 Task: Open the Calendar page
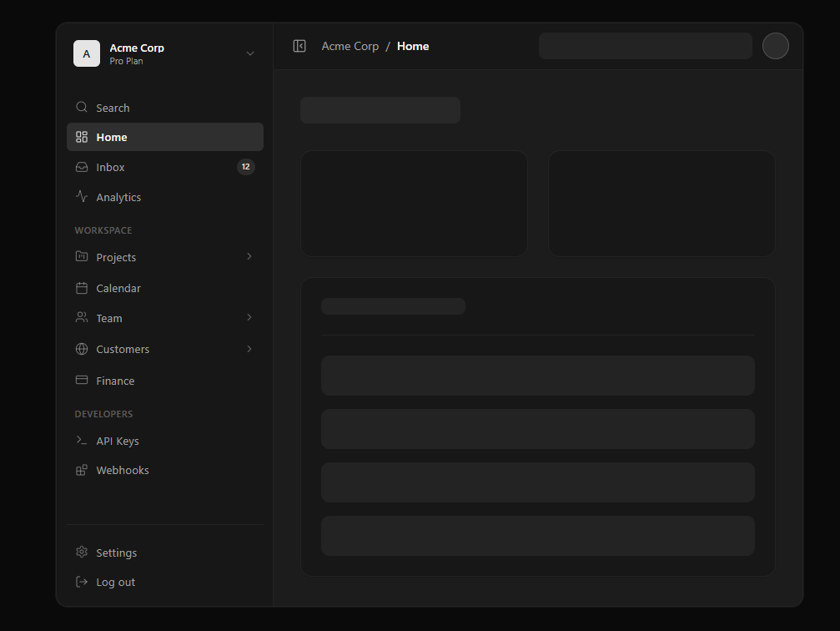pos(165,289)
